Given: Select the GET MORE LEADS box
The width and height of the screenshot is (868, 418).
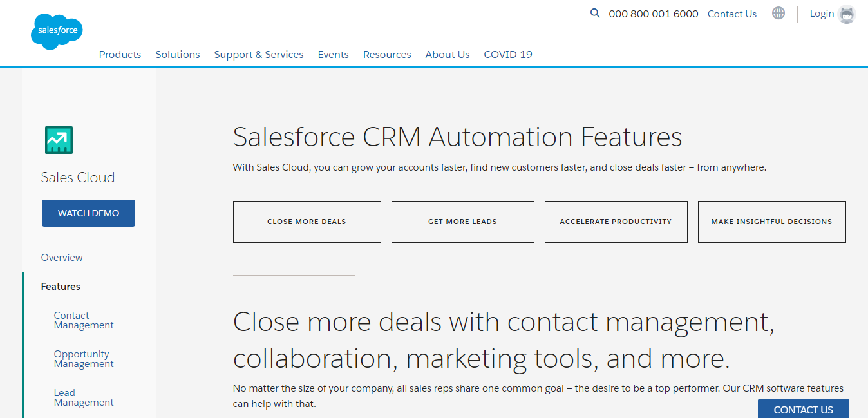Looking at the screenshot, I should (462, 222).
